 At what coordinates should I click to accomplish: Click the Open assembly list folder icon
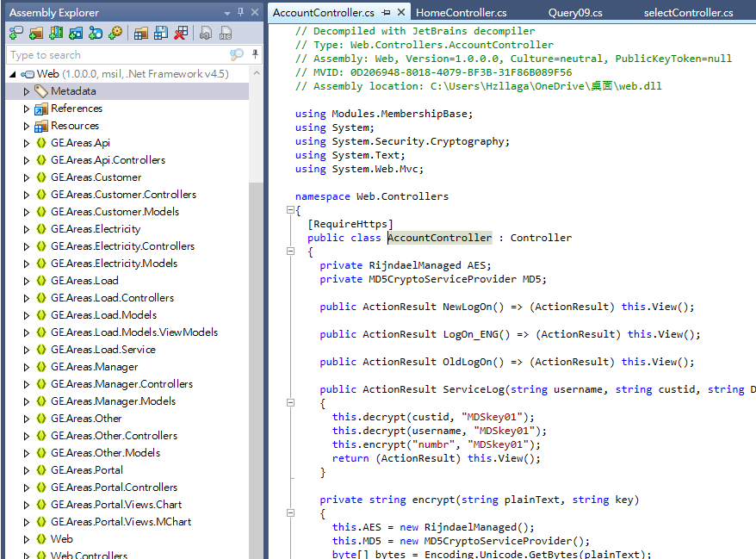[141, 33]
